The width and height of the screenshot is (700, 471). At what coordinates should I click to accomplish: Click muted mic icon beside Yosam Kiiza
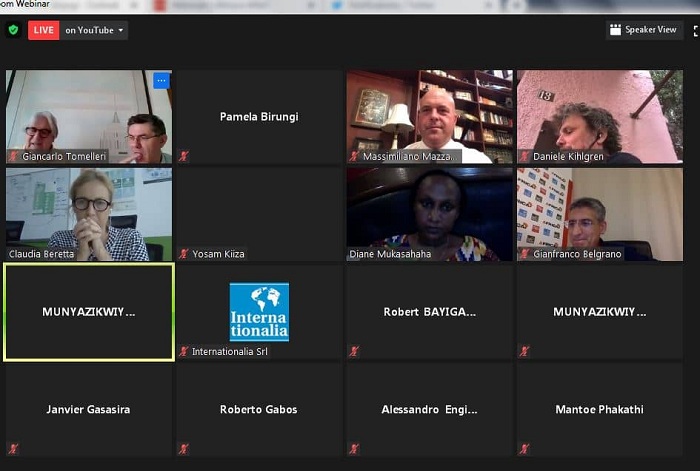pyautogui.click(x=183, y=254)
